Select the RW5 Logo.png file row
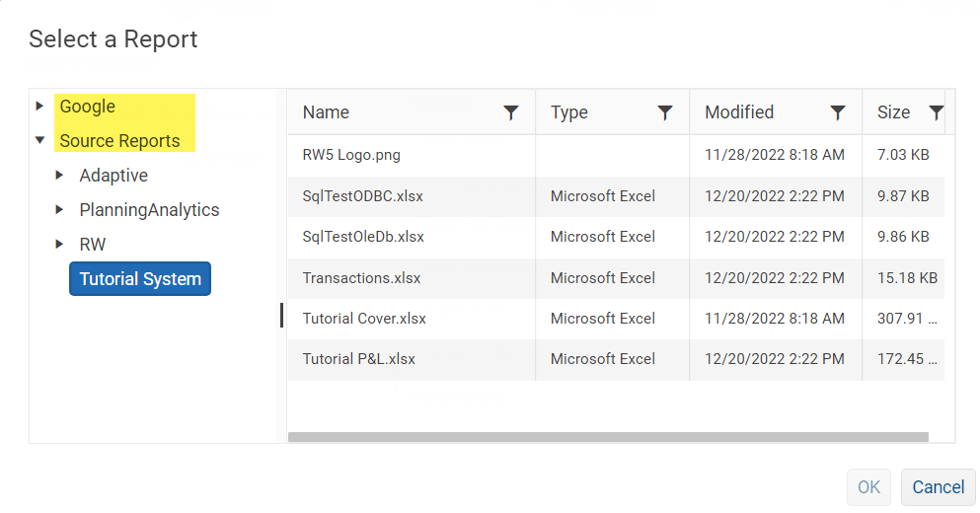The image size is (980, 513). coord(351,155)
